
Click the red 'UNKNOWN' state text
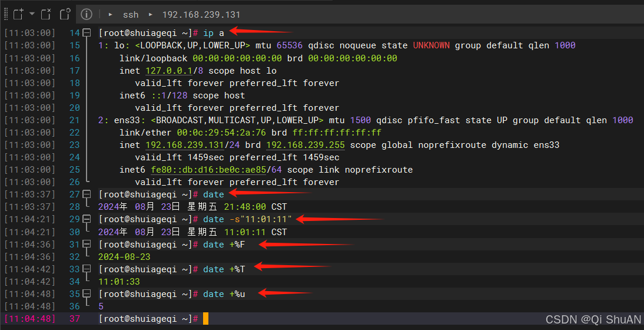431,45
